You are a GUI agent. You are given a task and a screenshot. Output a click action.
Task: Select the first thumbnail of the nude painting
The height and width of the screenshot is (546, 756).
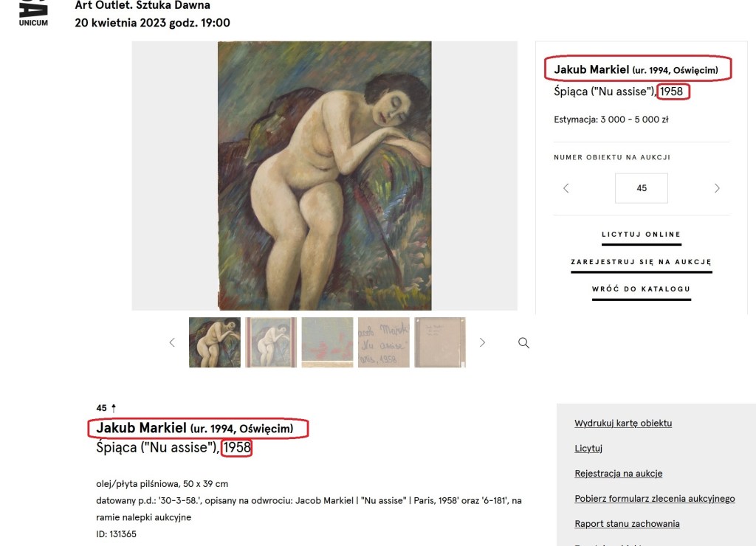pyautogui.click(x=215, y=342)
